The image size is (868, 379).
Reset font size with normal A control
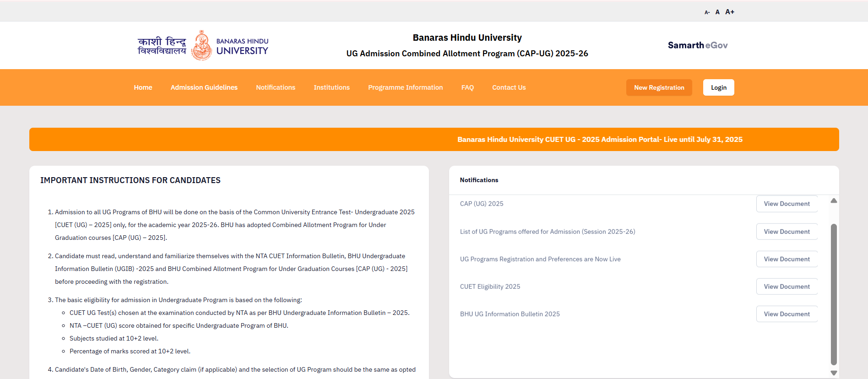[x=717, y=12]
